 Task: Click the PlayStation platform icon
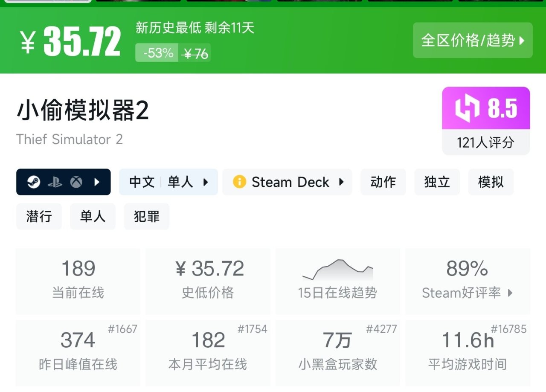tap(55, 183)
